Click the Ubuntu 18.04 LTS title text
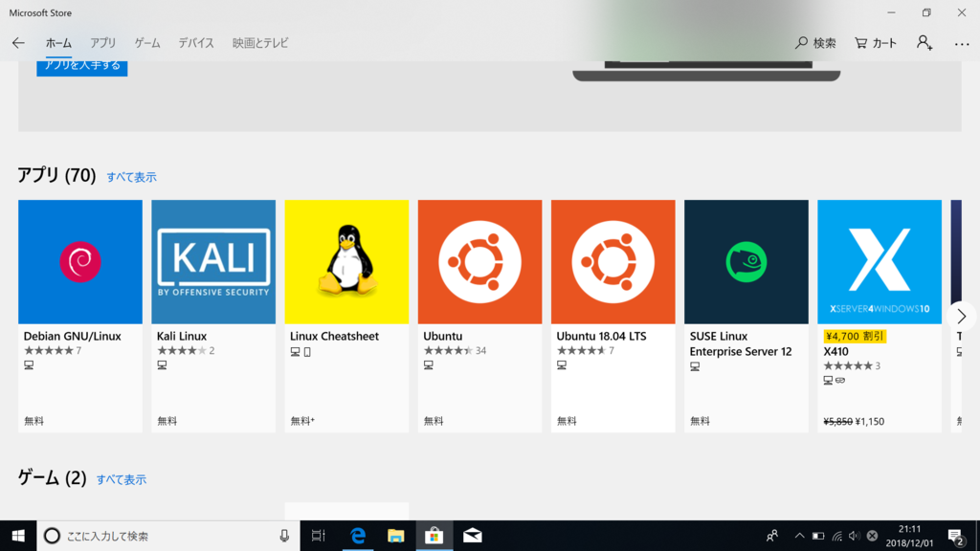Image resolution: width=980 pixels, height=551 pixels. tap(601, 336)
